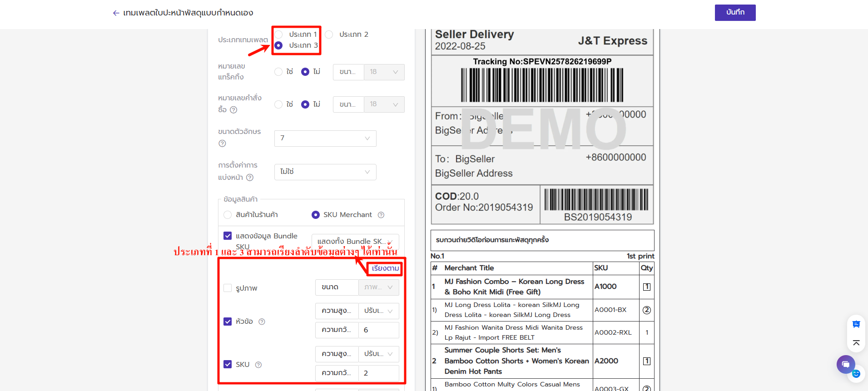Click the tracking number barcode in preview
The width and height of the screenshot is (868, 391).
(x=542, y=85)
